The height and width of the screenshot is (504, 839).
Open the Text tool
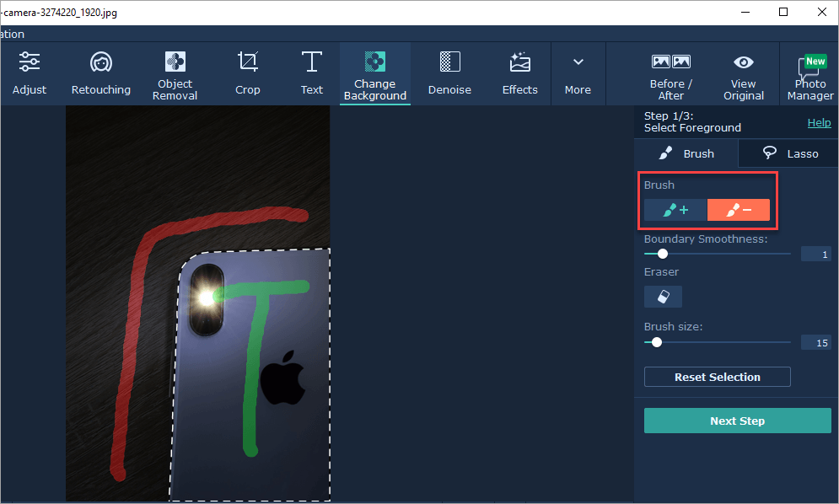[x=311, y=74]
